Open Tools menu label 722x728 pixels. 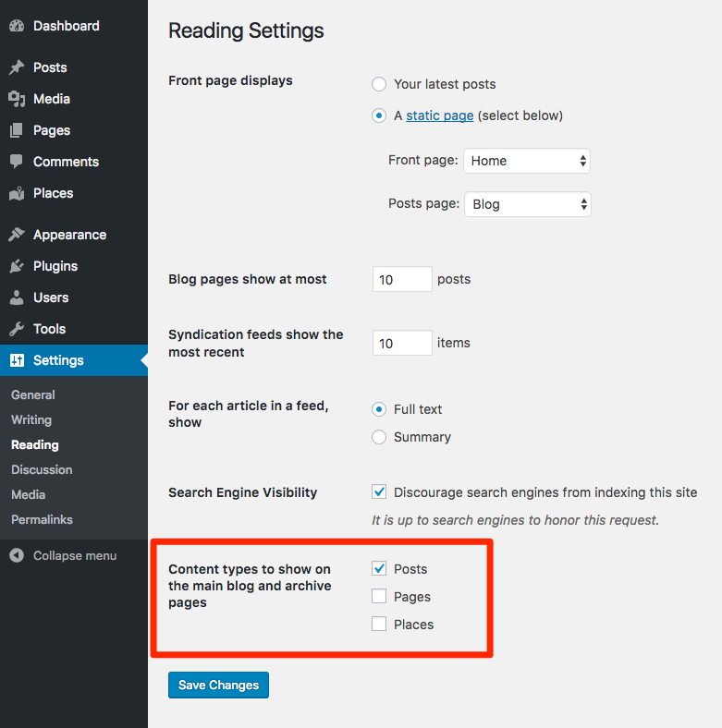point(49,329)
